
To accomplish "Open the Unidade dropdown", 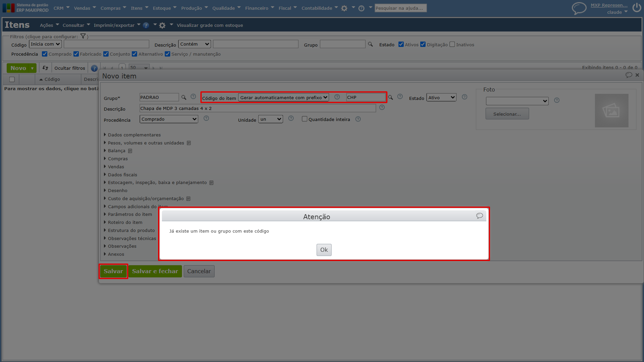I will (x=271, y=119).
